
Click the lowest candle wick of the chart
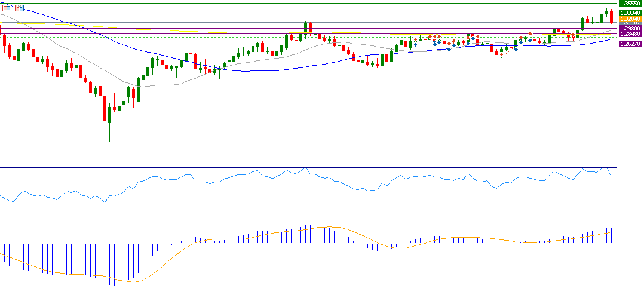point(110,137)
